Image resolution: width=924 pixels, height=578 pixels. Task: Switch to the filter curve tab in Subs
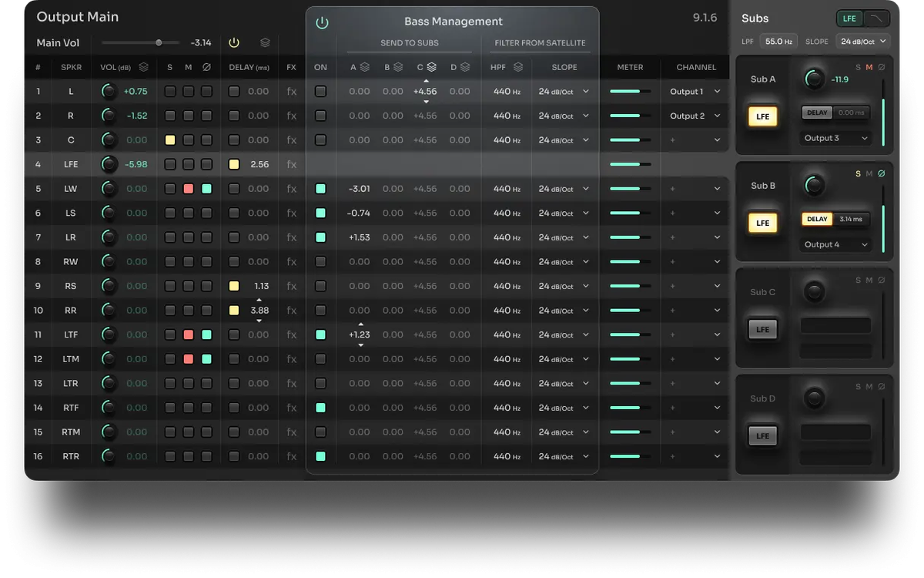(x=876, y=18)
